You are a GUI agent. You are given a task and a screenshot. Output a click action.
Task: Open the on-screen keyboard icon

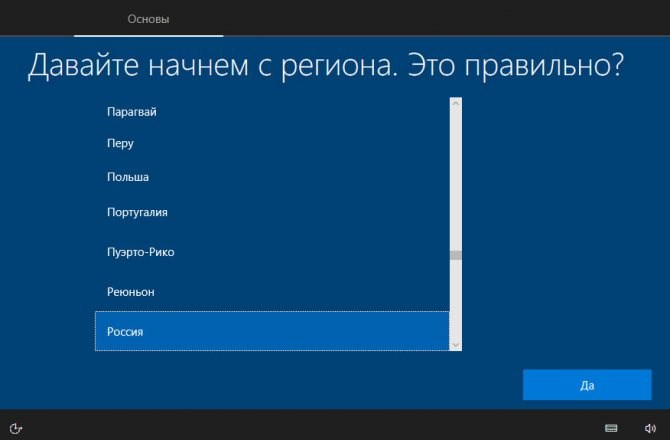click(611, 428)
